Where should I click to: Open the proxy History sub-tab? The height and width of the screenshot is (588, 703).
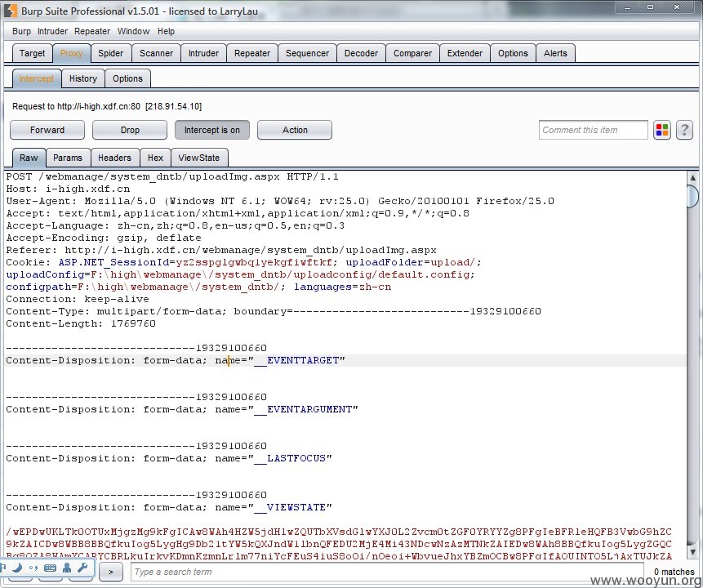tap(83, 78)
